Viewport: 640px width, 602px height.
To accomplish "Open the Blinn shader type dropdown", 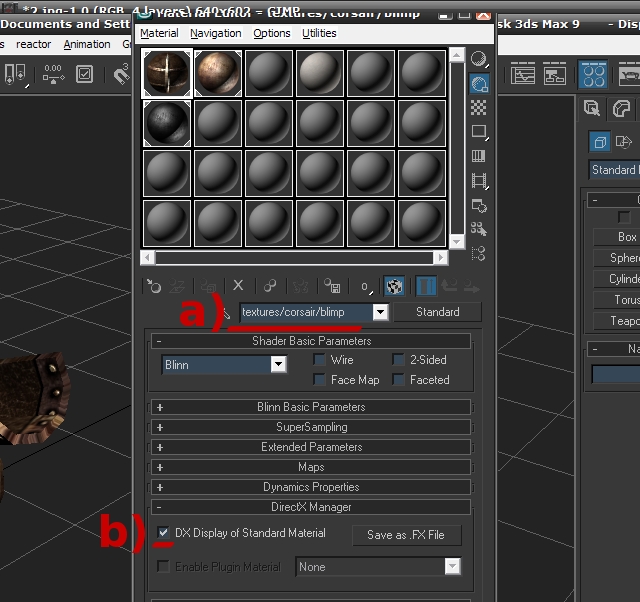I will click(278, 364).
